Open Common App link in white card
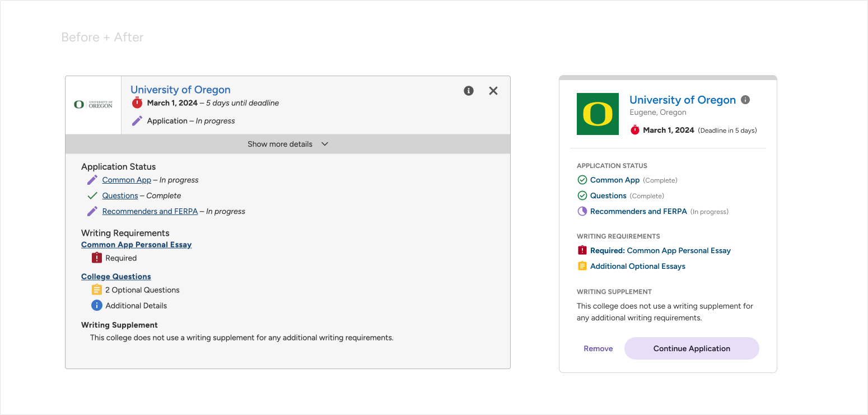Viewport: 868px width, 415px height. point(615,180)
